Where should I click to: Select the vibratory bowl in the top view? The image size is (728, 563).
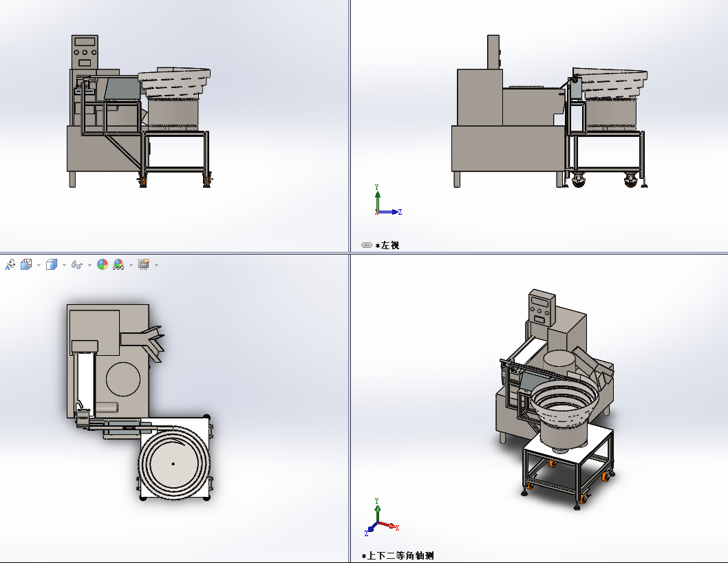pyautogui.click(x=173, y=463)
